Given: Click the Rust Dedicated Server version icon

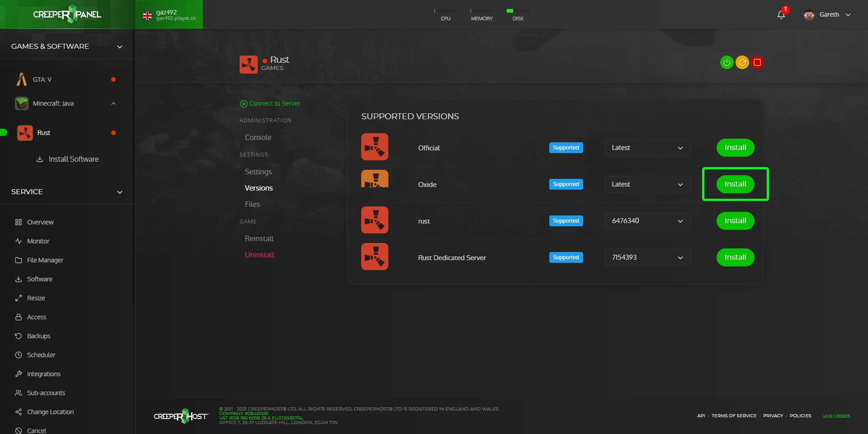Looking at the screenshot, I should 375,257.
